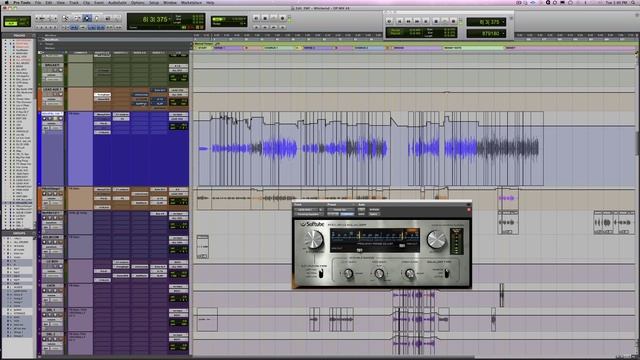Select the Zoomer tool
Image resolution: width=640 pixels, height=360 pixels.
click(x=65, y=18)
